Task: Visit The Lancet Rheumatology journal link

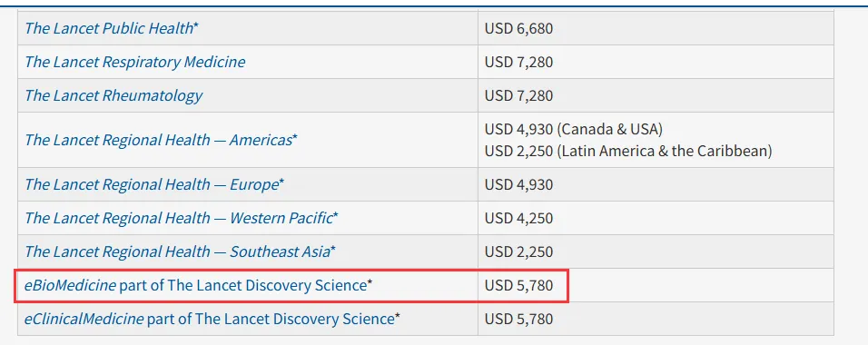Action: (113, 95)
